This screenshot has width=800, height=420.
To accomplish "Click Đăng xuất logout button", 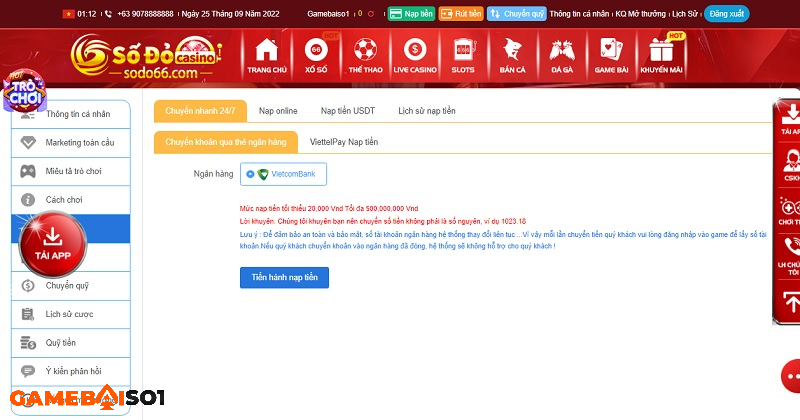I will (x=727, y=14).
